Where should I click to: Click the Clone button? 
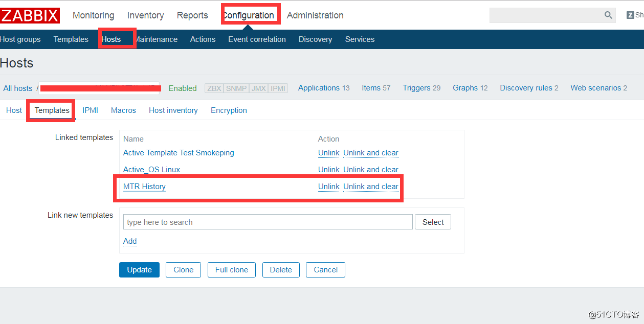[183, 270]
